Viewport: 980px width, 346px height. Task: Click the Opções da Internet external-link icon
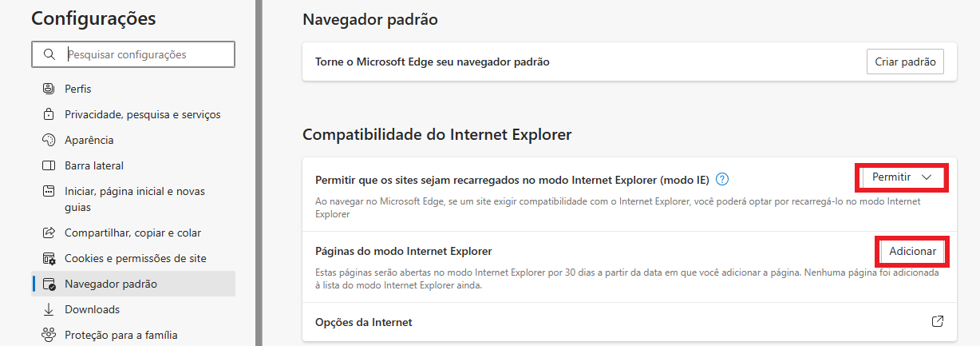pyautogui.click(x=938, y=321)
